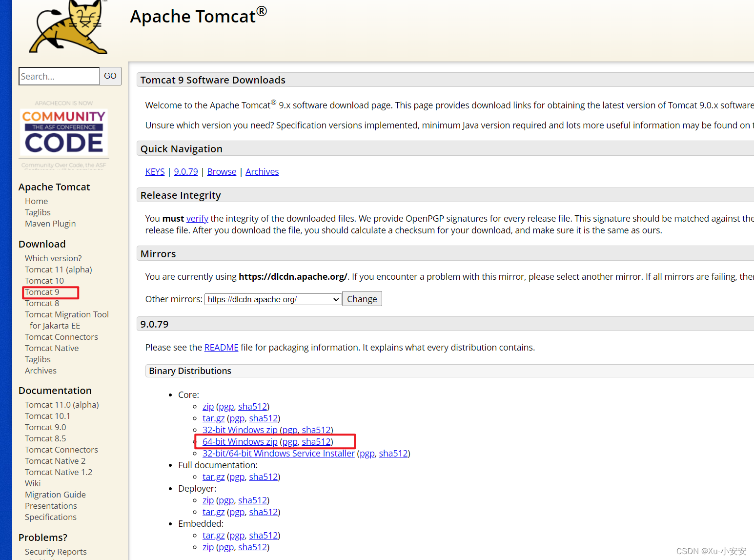The width and height of the screenshot is (754, 560).
Task: Open sha512 for Embedded tar.gz
Action: pos(264,536)
